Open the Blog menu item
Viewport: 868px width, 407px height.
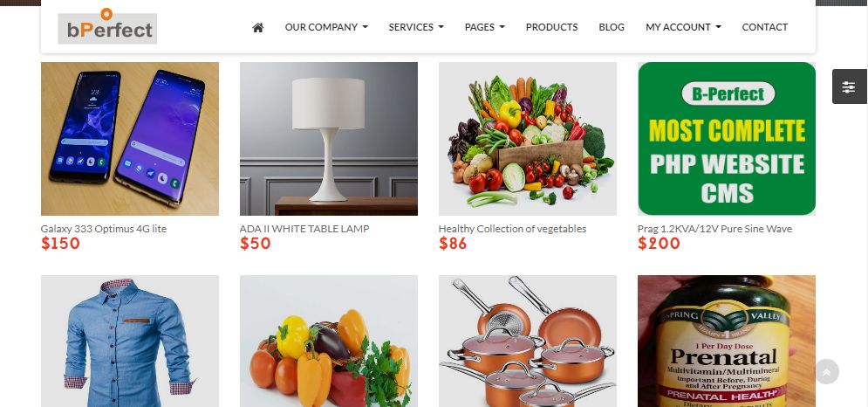612,27
